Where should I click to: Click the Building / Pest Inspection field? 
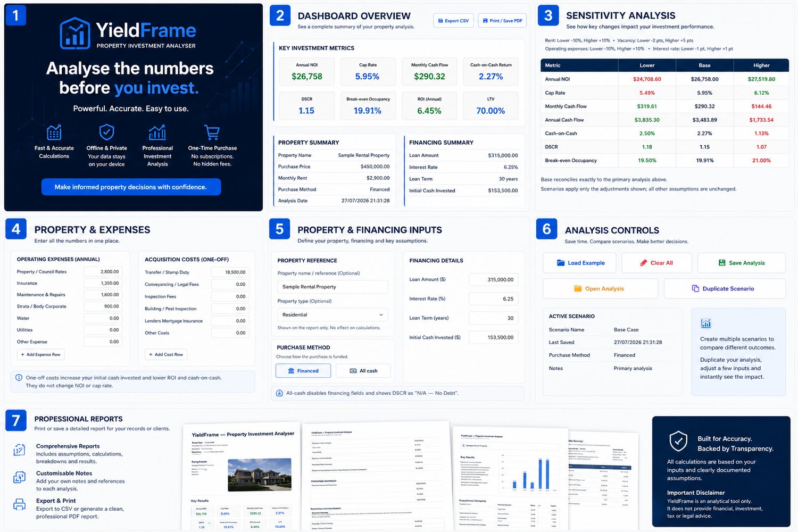(x=230, y=309)
